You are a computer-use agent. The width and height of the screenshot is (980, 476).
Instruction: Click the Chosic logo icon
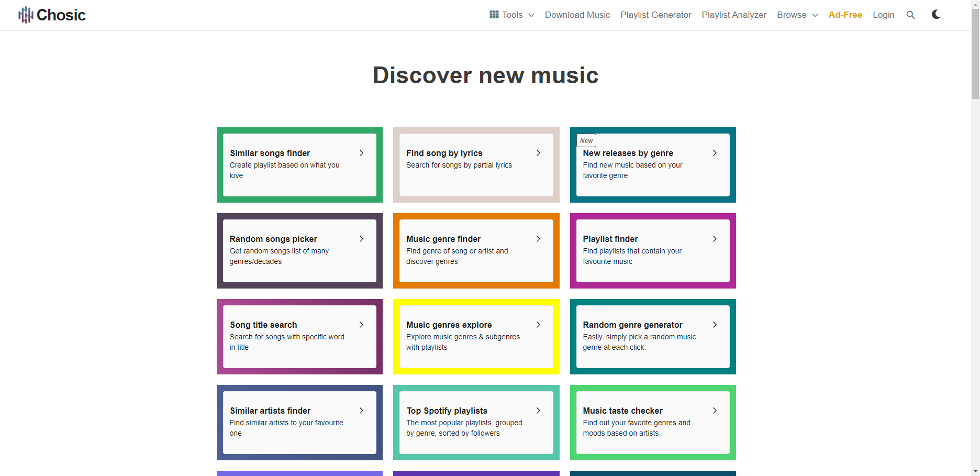click(x=26, y=15)
